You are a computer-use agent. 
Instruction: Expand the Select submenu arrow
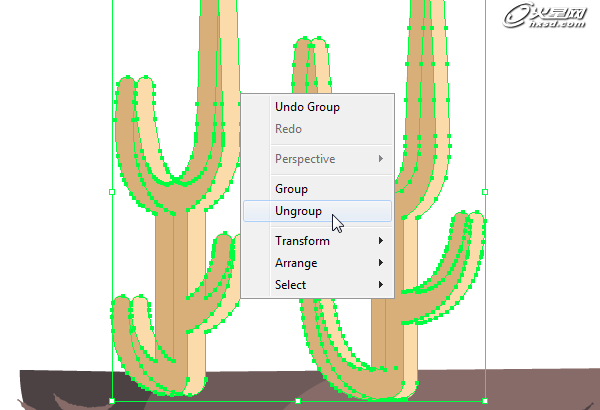(381, 284)
